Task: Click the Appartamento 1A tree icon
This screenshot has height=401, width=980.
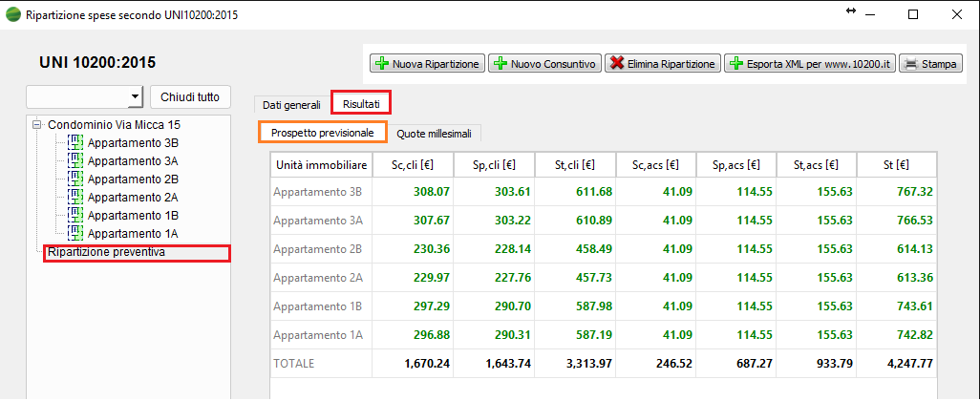Action: click(x=75, y=233)
